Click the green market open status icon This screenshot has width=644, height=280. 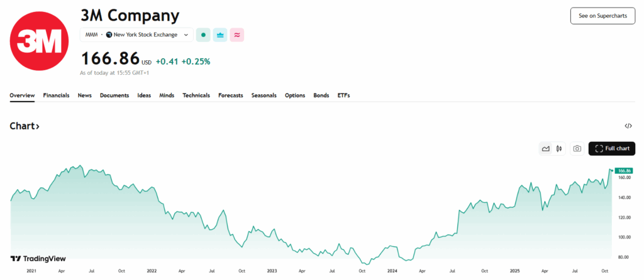tap(203, 35)
